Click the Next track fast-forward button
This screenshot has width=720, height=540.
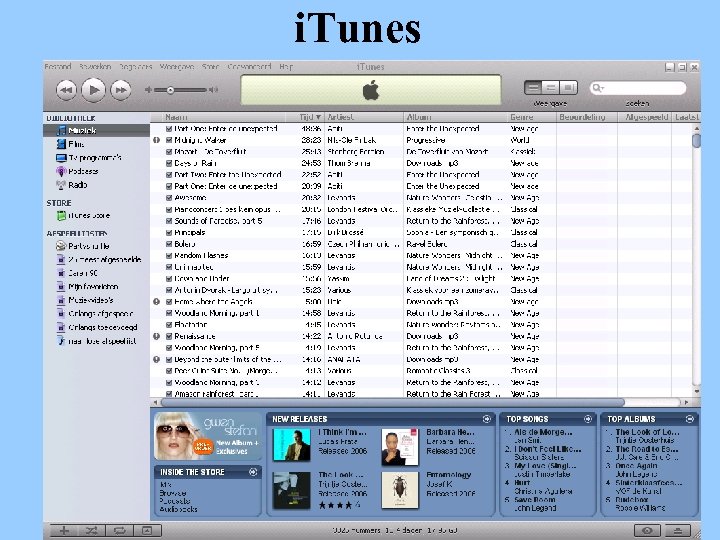121,90
